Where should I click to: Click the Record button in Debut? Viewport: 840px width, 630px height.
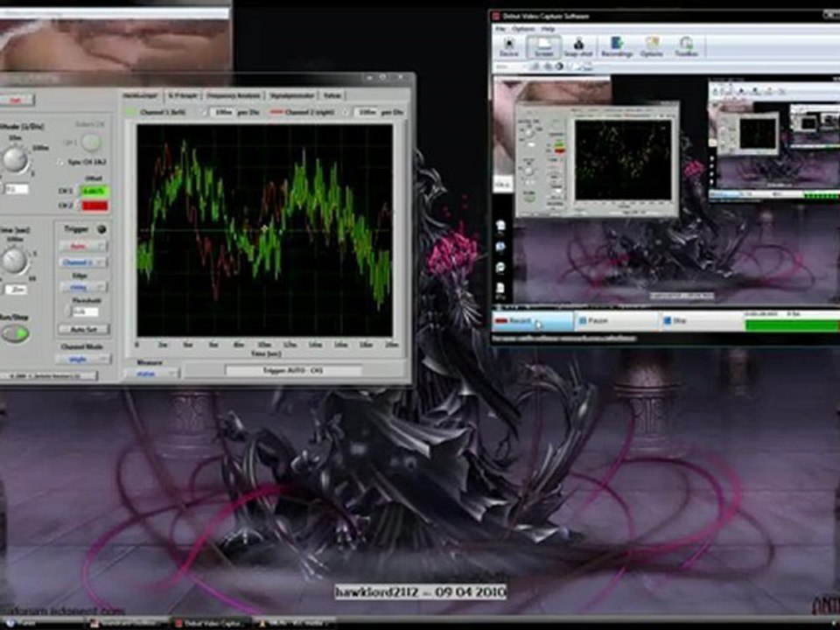533,321
